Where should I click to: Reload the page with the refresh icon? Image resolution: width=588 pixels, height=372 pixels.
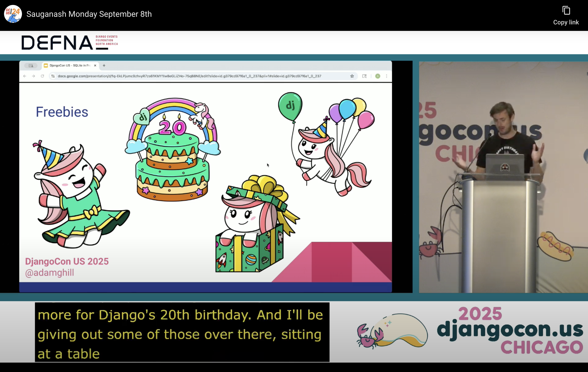point(43,76)
